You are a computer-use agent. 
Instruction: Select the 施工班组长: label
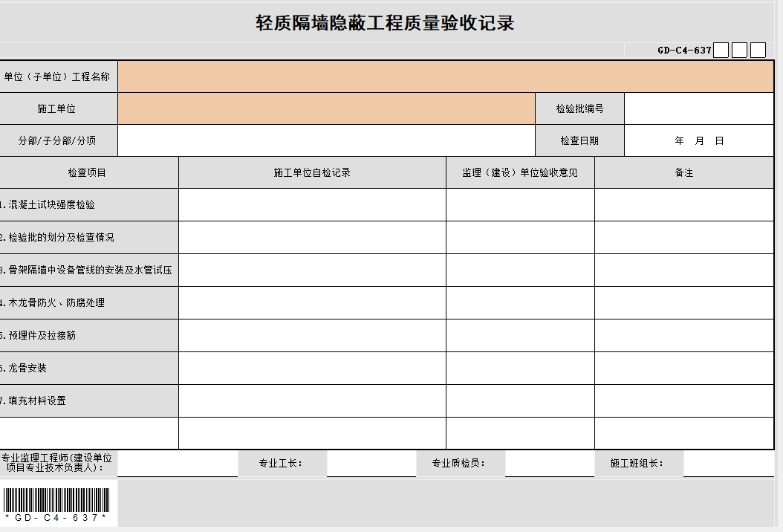(637, 464)
